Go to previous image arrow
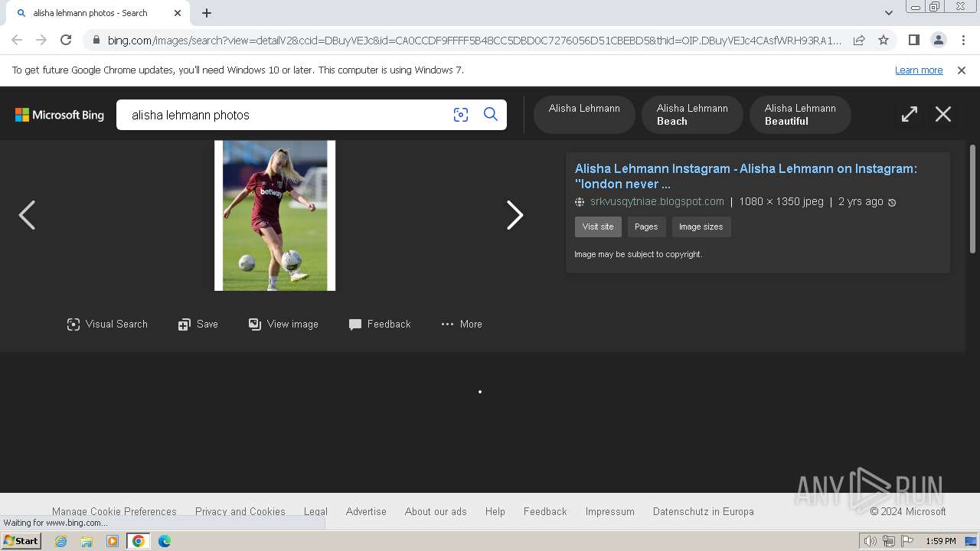The image size is (980, 551). tap(27, 215)
